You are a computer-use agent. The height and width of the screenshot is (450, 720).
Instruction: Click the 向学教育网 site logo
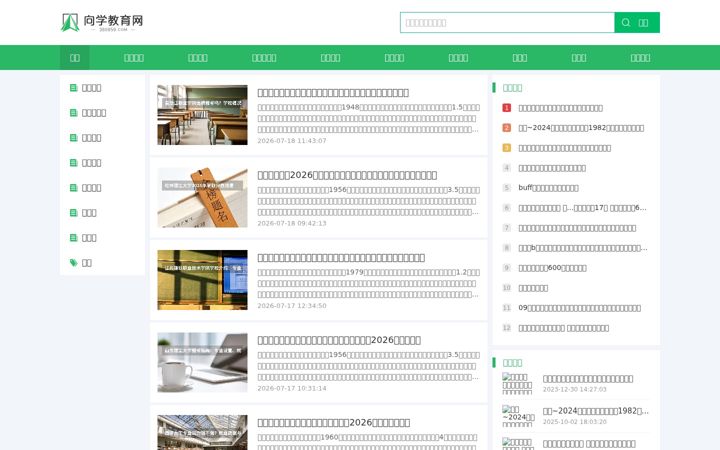coord(102,22)
